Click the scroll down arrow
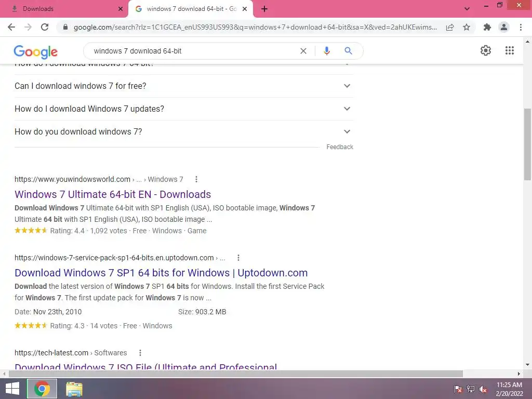 point(527,365)
